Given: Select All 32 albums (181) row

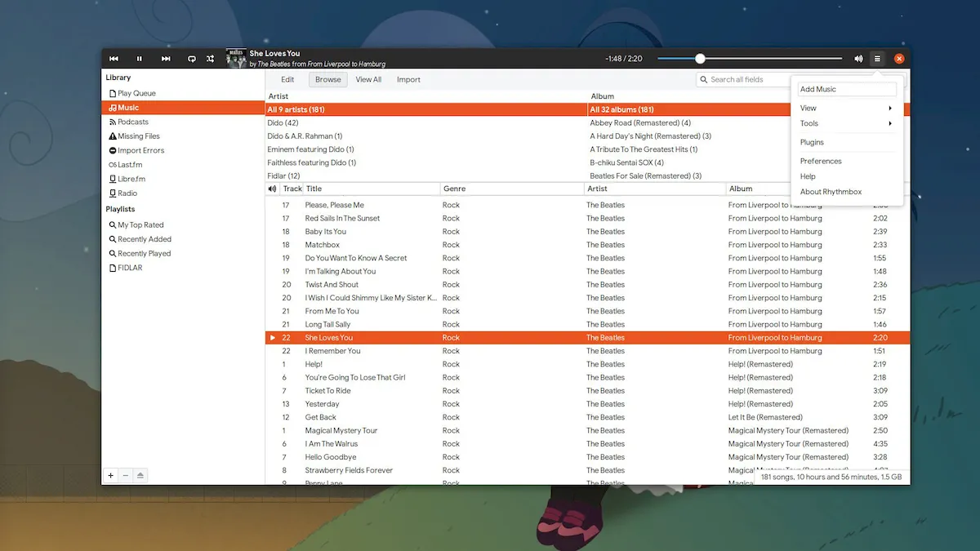Looking at the screenshot, I should pos(690,109).
